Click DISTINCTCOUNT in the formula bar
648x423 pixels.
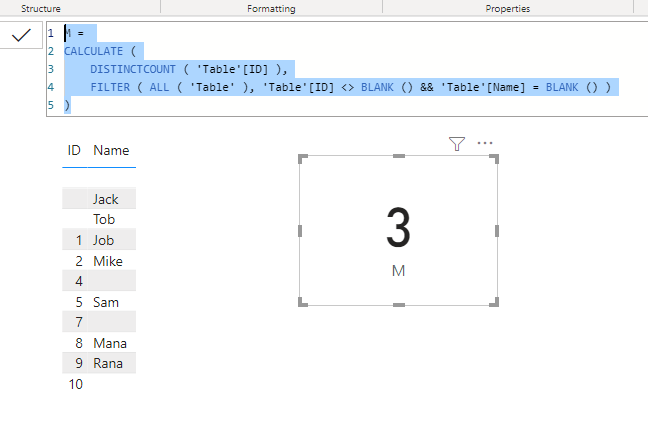[133, 69]
